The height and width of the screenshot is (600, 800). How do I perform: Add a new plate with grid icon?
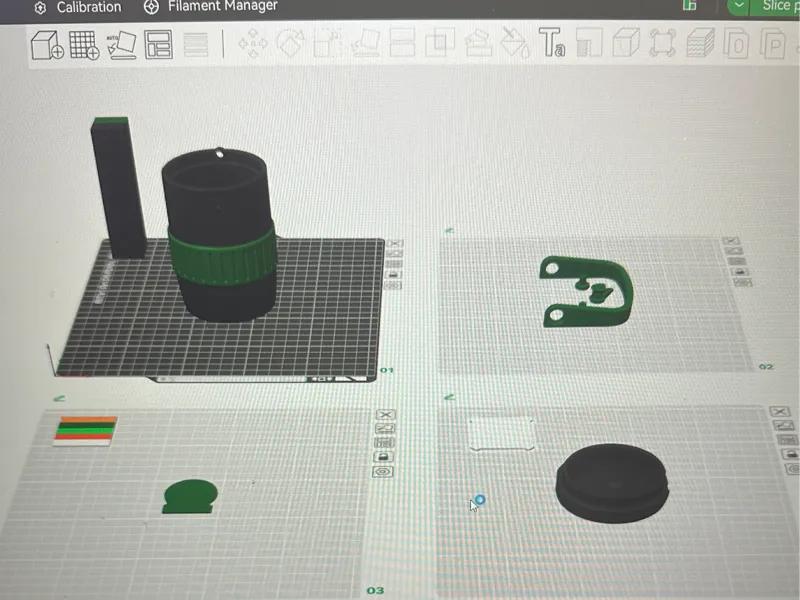click(84, 45)
